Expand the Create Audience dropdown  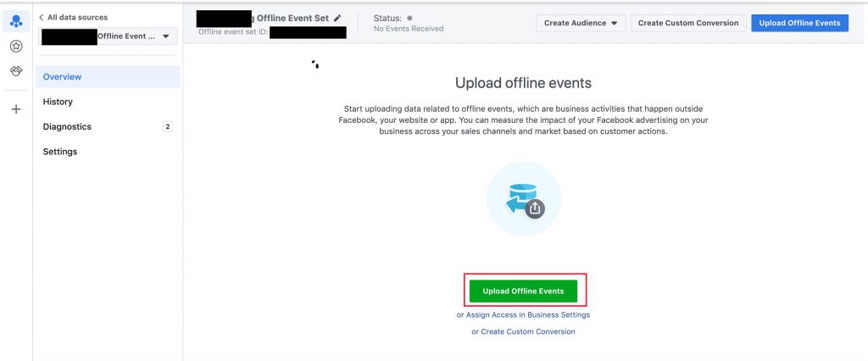(581, 23)
